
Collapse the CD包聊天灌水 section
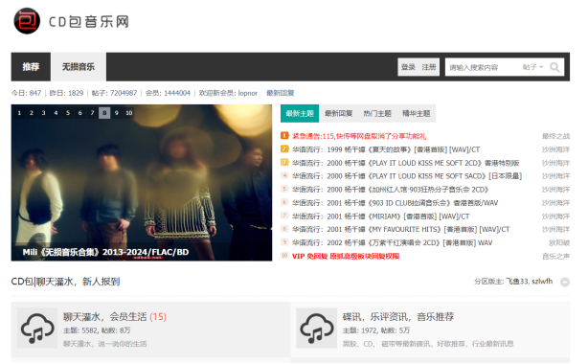click(x=565, y=282)
